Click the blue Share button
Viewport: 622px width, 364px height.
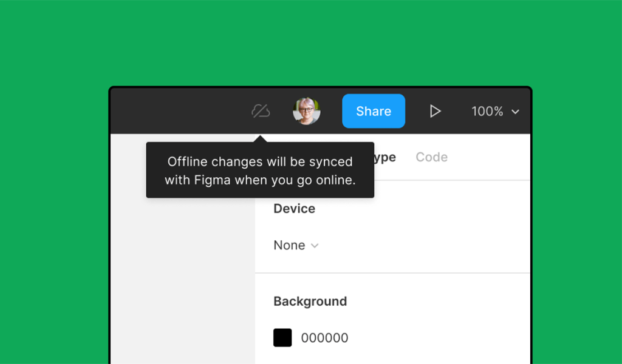(374, 111)
